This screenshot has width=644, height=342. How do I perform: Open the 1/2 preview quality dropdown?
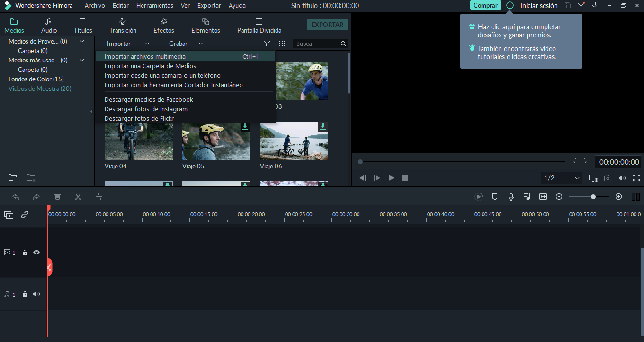point(561,178)
